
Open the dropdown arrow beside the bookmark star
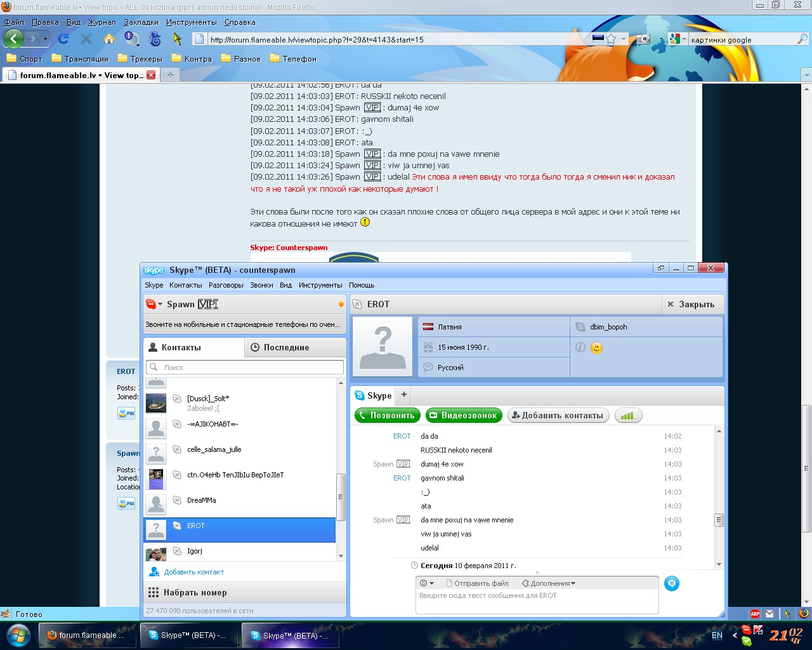[624, 39]
